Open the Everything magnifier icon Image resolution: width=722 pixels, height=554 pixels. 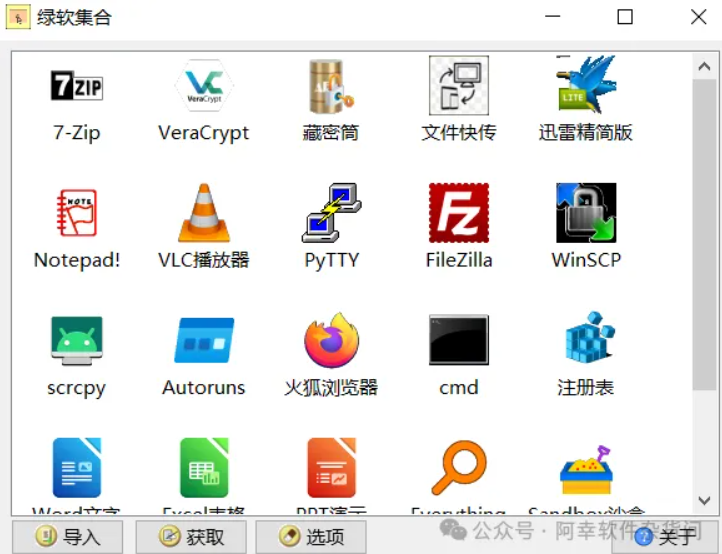[459, 468]
